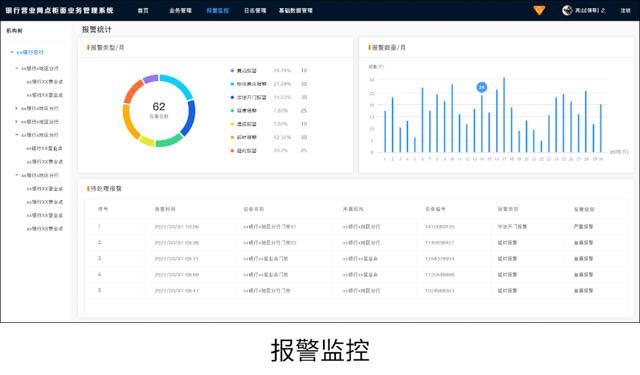Switch to the 日志管理 tab
640x375 pixels.
point(255,11)
